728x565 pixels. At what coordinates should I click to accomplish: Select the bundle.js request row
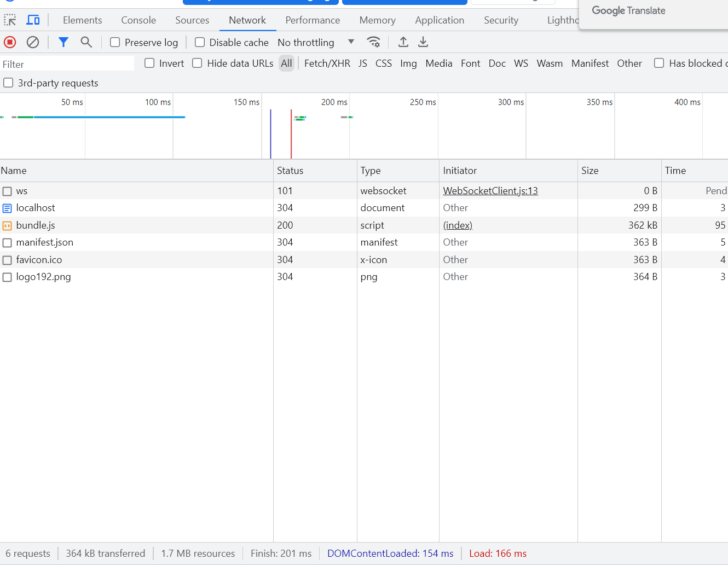[364, 225]
